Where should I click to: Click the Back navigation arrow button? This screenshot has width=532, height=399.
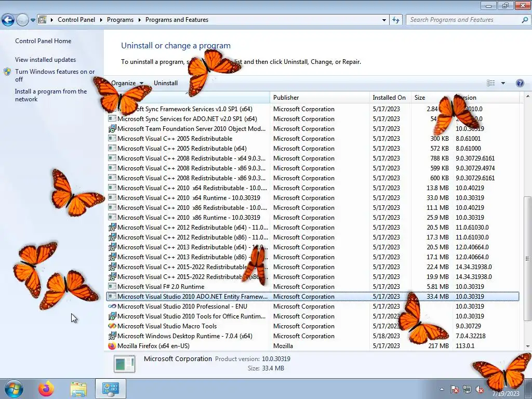pos(8,20)
